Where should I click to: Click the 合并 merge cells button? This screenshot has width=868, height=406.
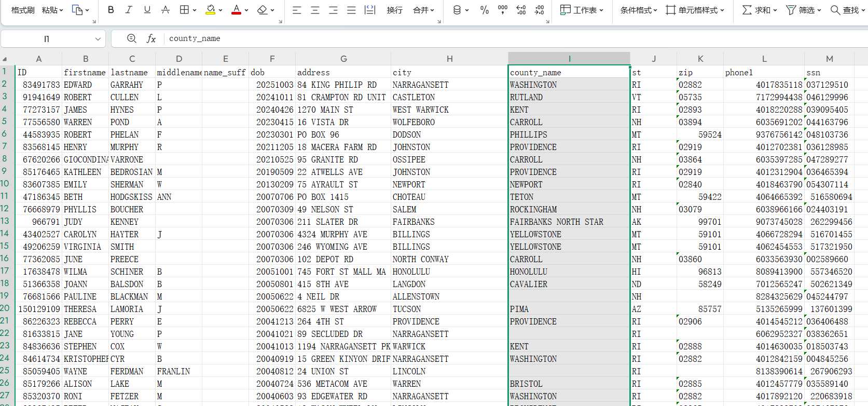(x=420, y=10)
